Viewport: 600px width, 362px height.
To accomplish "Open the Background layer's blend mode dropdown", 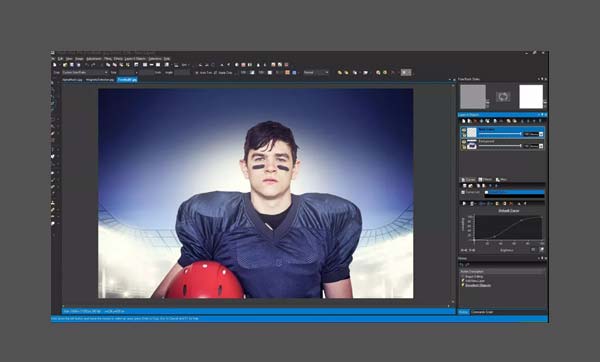I will tap(541, 146).
